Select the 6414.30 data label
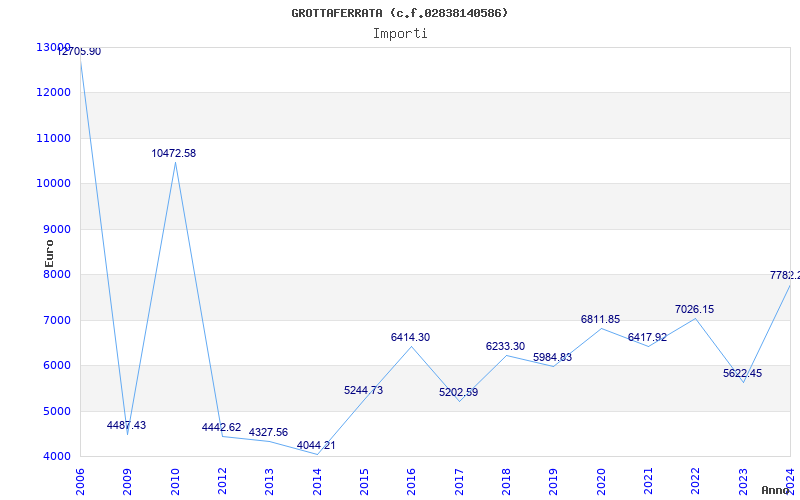This screenshot has height=500, width=800. click(410, 337)
